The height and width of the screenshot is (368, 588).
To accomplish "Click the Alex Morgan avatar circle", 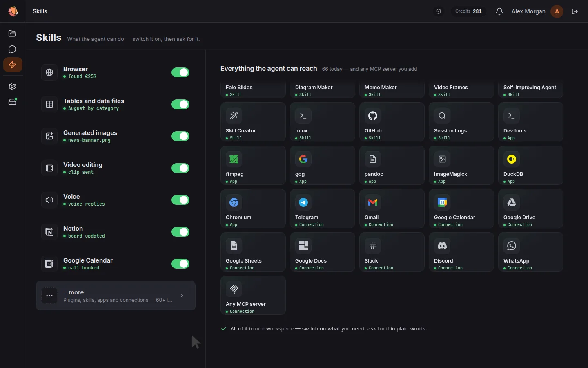I will click(557, 11).
